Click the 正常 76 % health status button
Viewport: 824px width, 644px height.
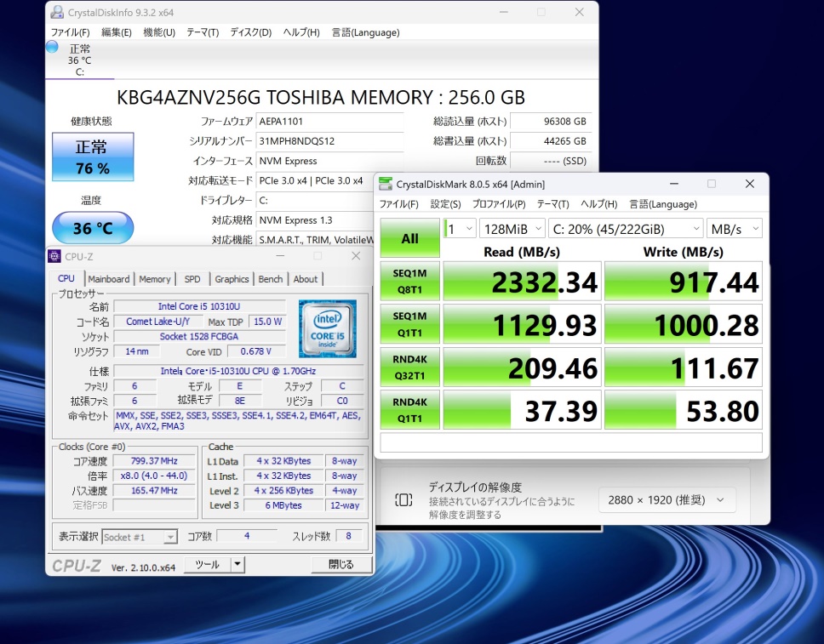93,157
